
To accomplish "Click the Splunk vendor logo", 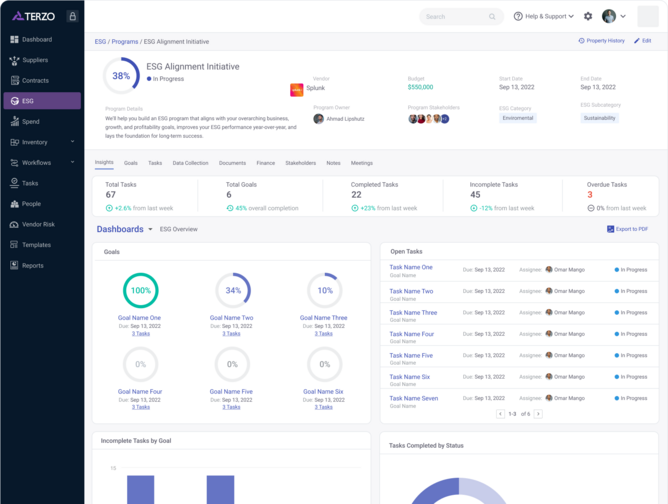I will pos(297,90).
